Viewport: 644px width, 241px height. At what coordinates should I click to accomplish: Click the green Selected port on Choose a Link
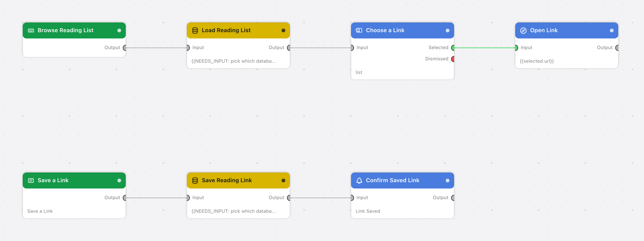(453, 48)
